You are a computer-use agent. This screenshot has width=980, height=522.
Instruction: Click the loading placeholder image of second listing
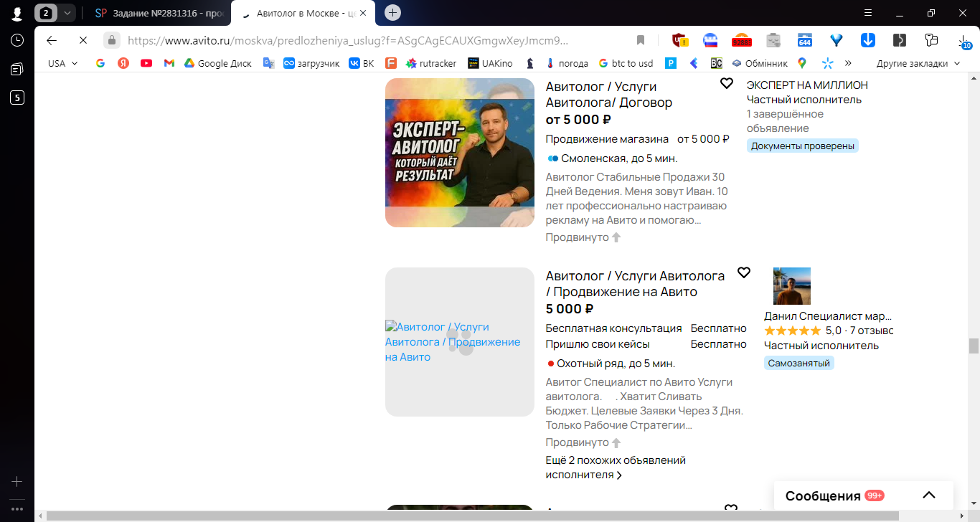pos(460,342)
